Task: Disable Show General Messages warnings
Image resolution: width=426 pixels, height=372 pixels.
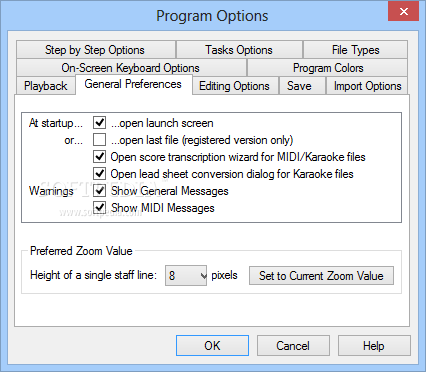Action: [100, 191]
